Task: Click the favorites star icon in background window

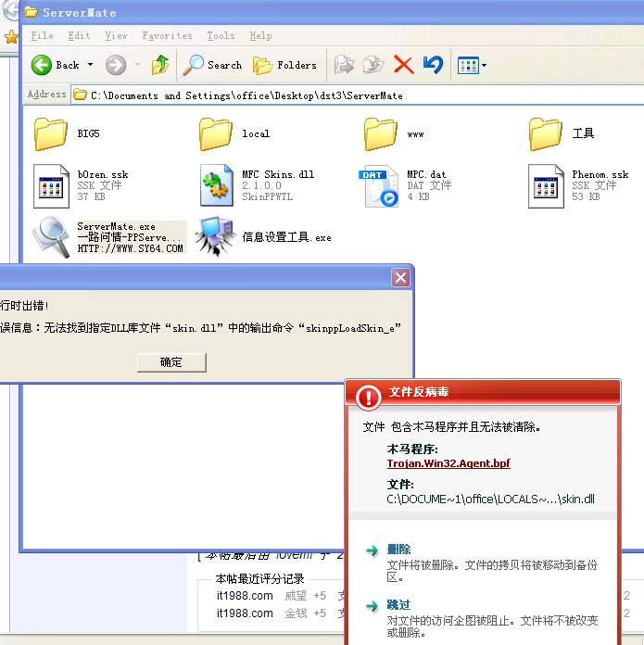Action: (11, 37)
